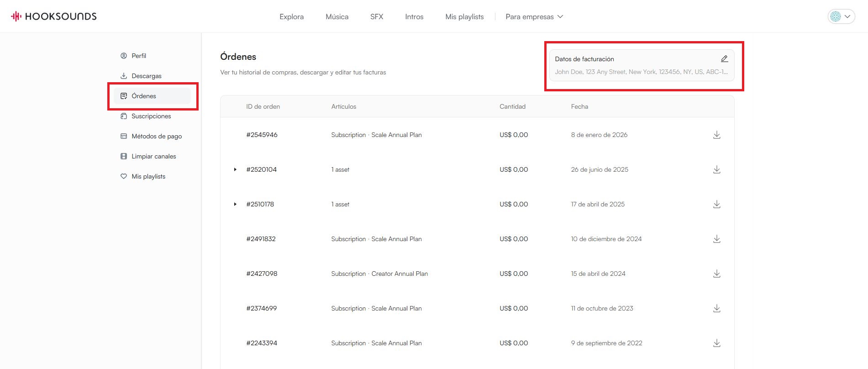Download invoice for order #2374699
Screen dimensions: 868x369
(x=716, y=308)
